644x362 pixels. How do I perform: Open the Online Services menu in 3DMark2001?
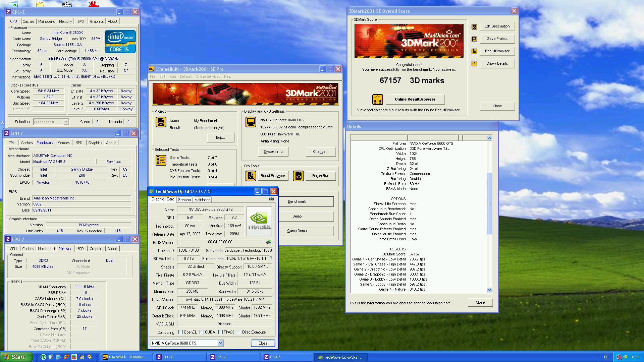pyautogui.click(x=208, y=76)
